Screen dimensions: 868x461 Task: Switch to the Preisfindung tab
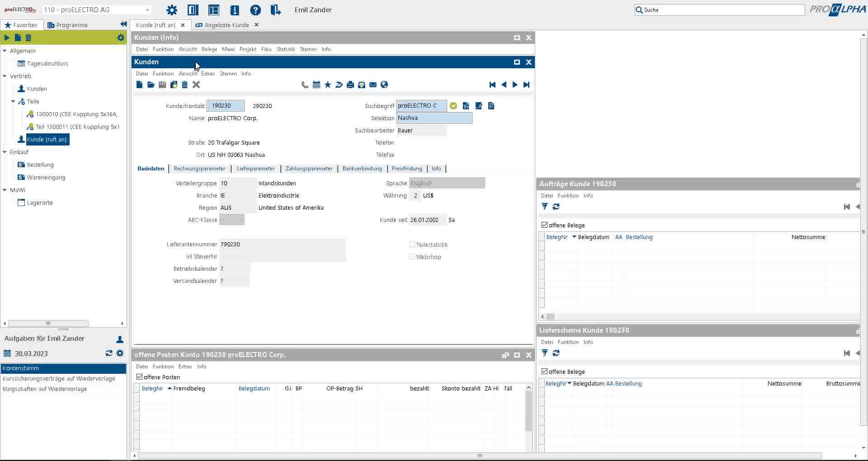click(407, 169)
